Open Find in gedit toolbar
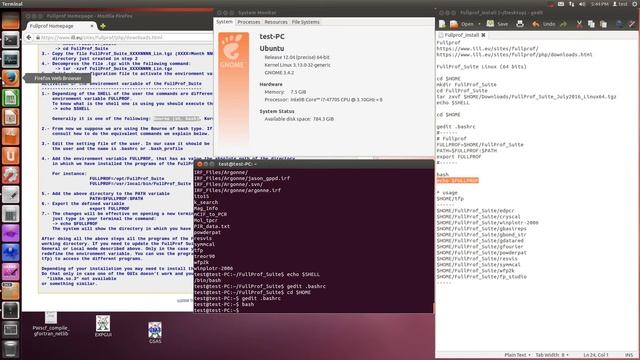Screen dimensions: 640x360 (x=619, y=24)
